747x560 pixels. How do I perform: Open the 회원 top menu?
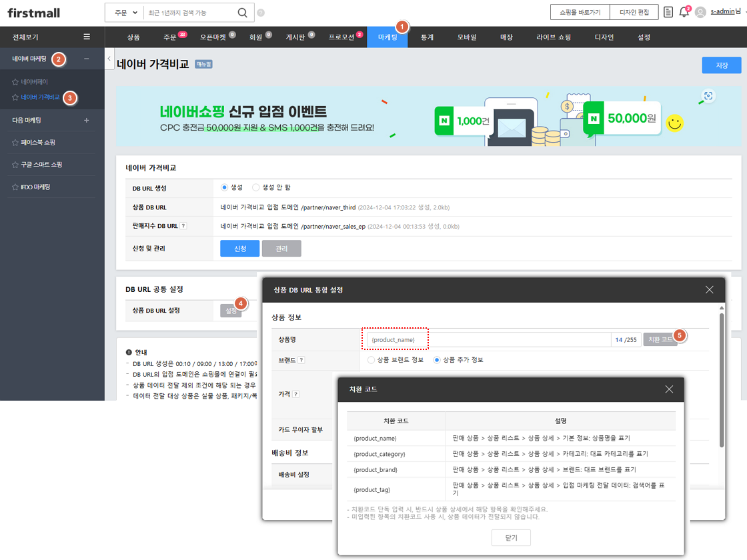point(256,37)
